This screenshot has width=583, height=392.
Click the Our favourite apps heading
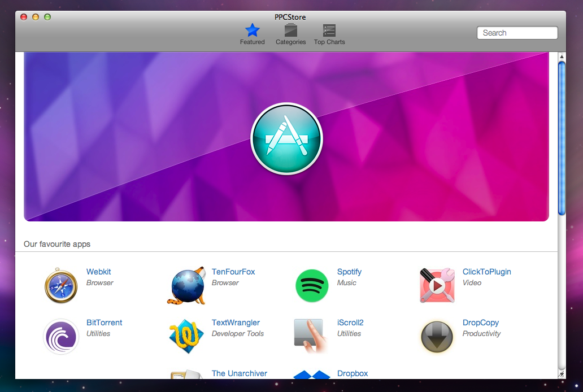click(57, 244)
